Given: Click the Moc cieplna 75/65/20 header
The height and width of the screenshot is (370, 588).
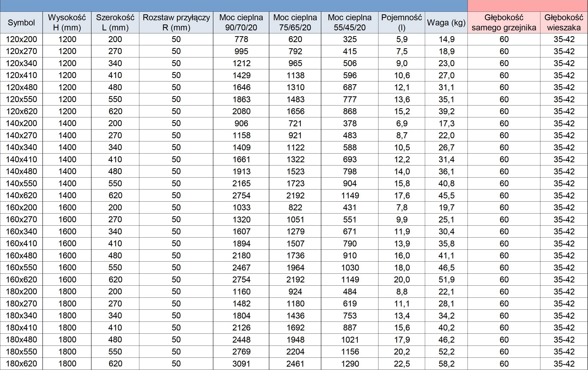Looking at the screenshot, I should pyautogui.click(x=295, y=22).
